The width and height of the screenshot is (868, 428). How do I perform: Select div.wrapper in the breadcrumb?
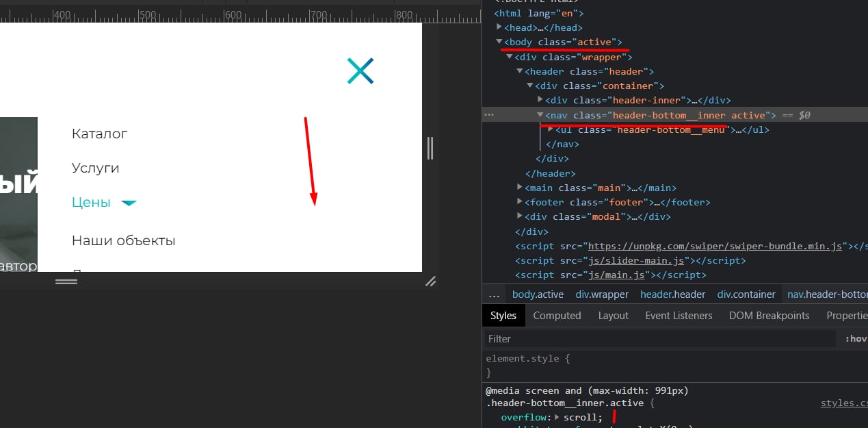[602, 294]
